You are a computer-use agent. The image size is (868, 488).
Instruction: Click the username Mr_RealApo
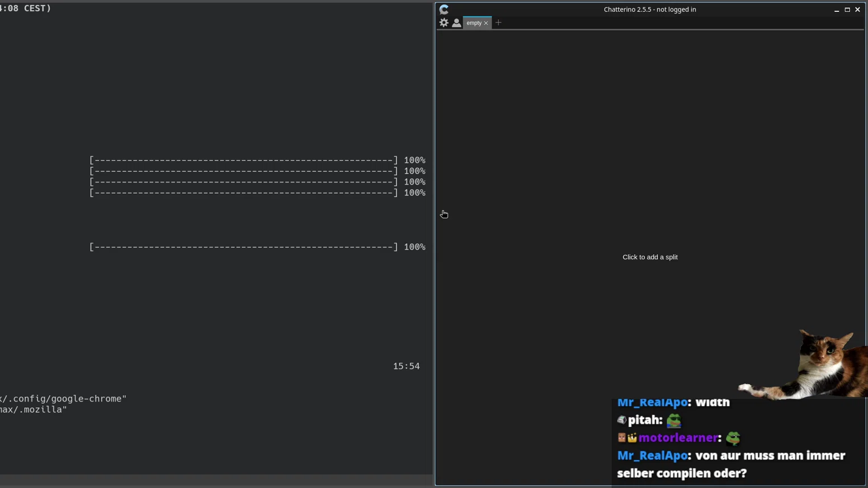[x=653, y=402]
